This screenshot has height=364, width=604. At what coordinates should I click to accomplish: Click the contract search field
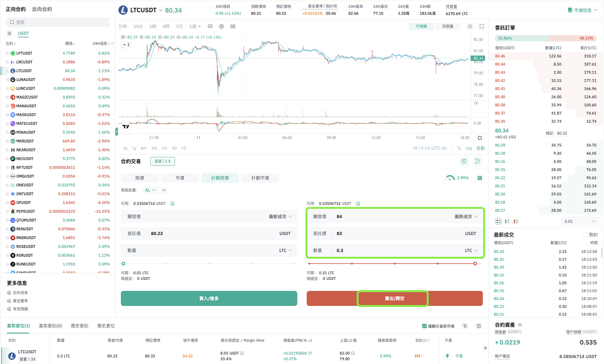coord(58,22)
